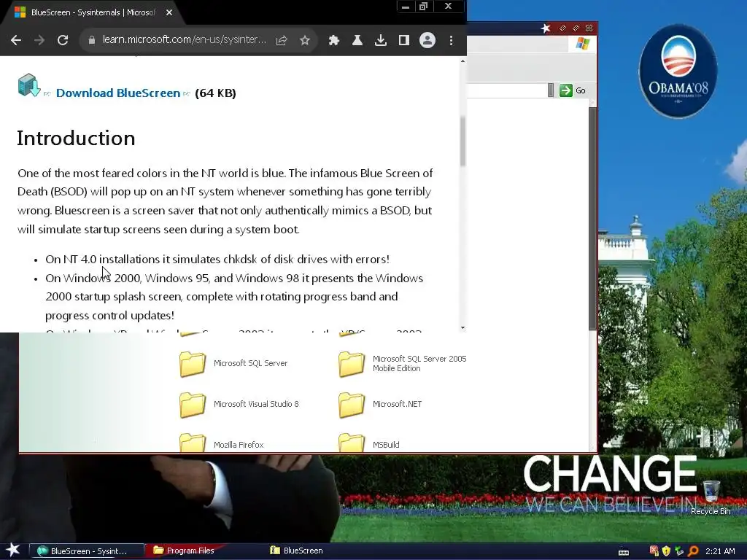The height and width of the screenshot is (560, 747).
Task: Click the Windows flag logo in Explorer
Action: (x=582, y=44)
